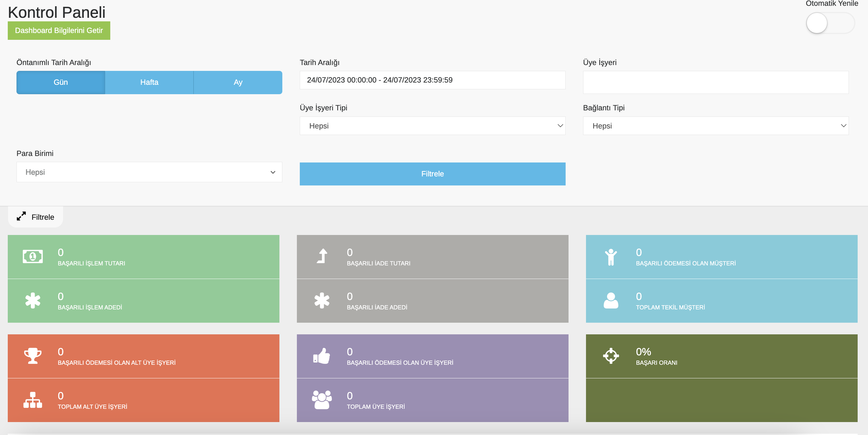The image size is (868, 435).
Task: Click the blue Filtrele button
Action: (432, 174)
